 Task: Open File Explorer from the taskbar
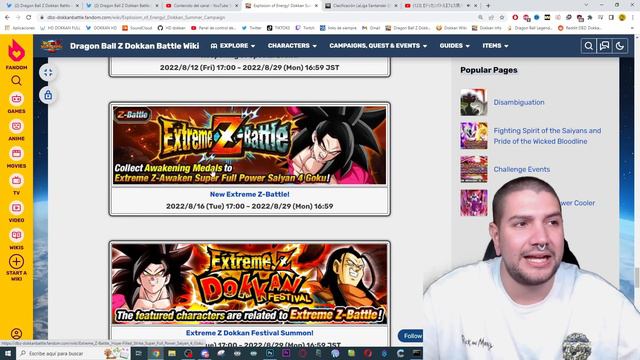172,353
